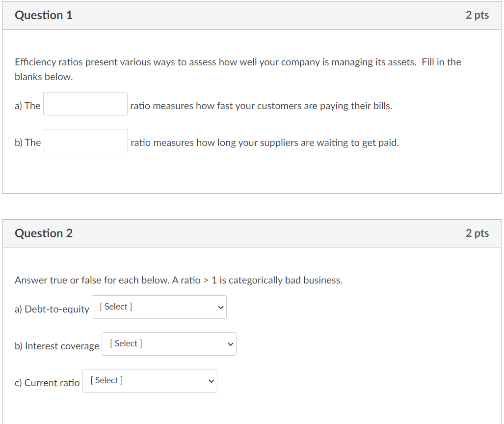This screenshot has height=424, width=504.
Task: Click the text about customers paying their bills
Action: pos(261,106)
